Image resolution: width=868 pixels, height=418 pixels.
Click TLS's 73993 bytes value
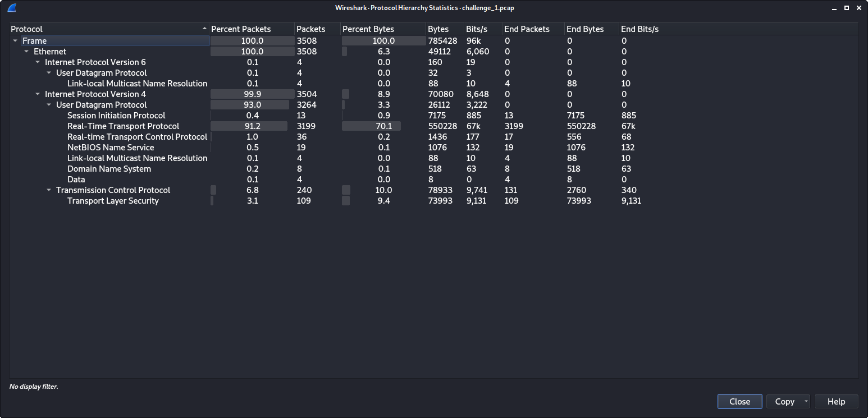point(440,201)
